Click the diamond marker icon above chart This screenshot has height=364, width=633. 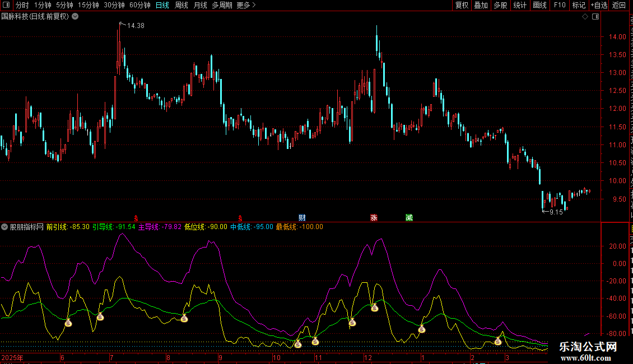[x=585, y=17]
